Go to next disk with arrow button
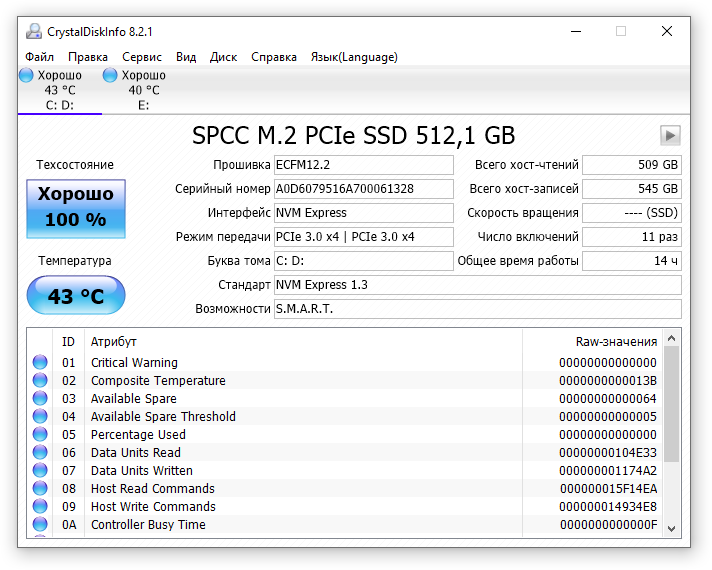This screenshot has width=712, height=570. (670, 135)
